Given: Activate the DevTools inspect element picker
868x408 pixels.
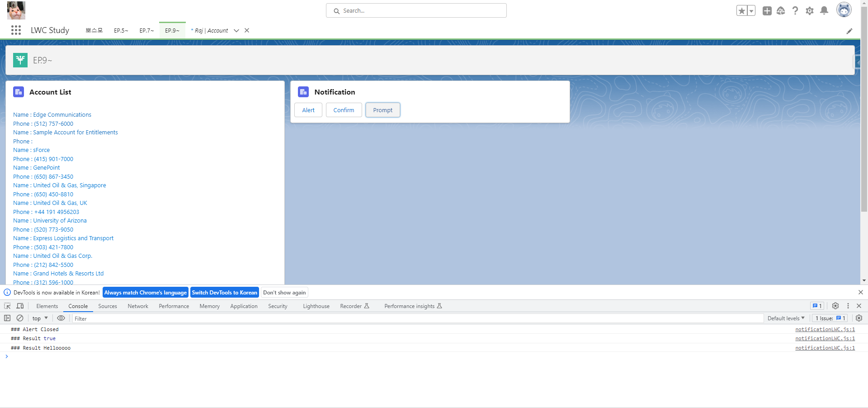Looking at the screenshot, I should (x=8, y=306).
